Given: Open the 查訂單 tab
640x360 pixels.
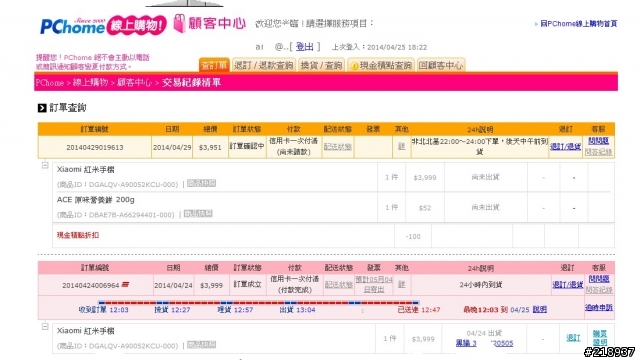Looking at the screenshot, I should click(x=214, y=65).
